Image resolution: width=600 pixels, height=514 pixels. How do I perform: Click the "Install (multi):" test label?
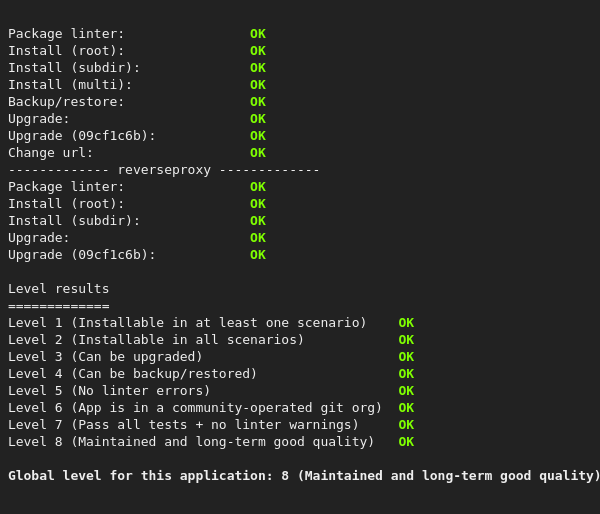coord(70,85)
